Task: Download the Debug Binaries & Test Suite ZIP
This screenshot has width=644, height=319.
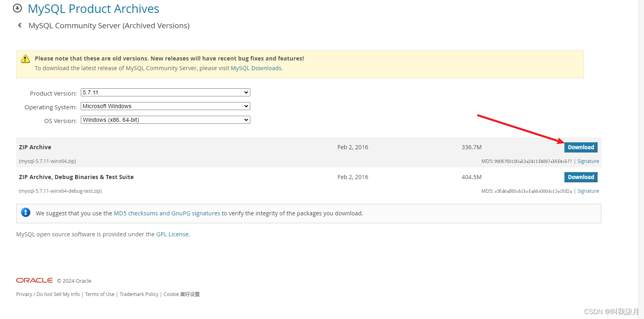Action: (581, 177)
